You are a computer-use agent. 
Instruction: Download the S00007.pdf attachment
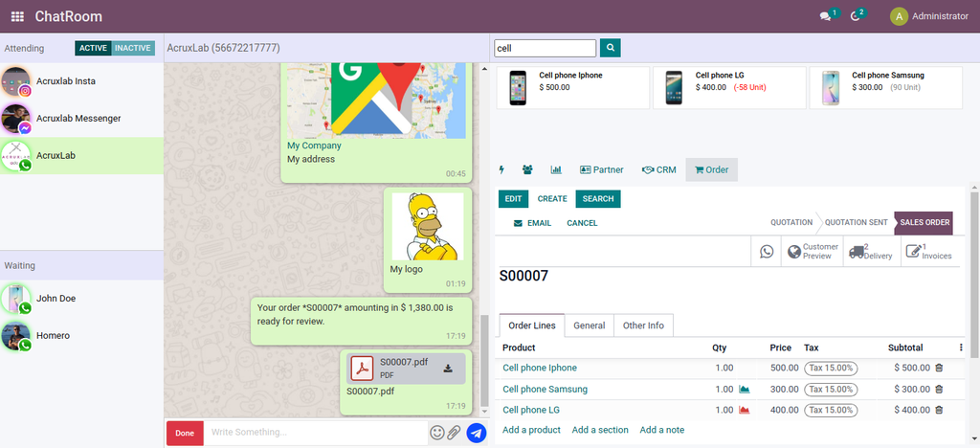tap(448, 368)
